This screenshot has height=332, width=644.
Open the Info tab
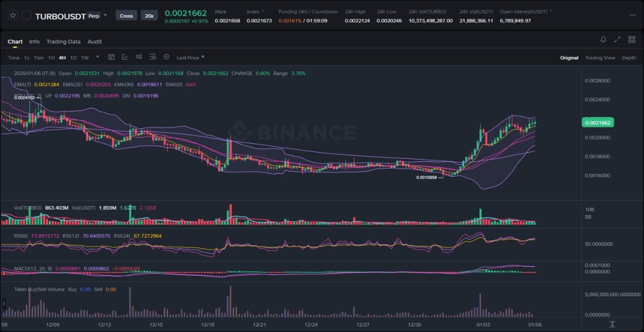pos(34,41)
